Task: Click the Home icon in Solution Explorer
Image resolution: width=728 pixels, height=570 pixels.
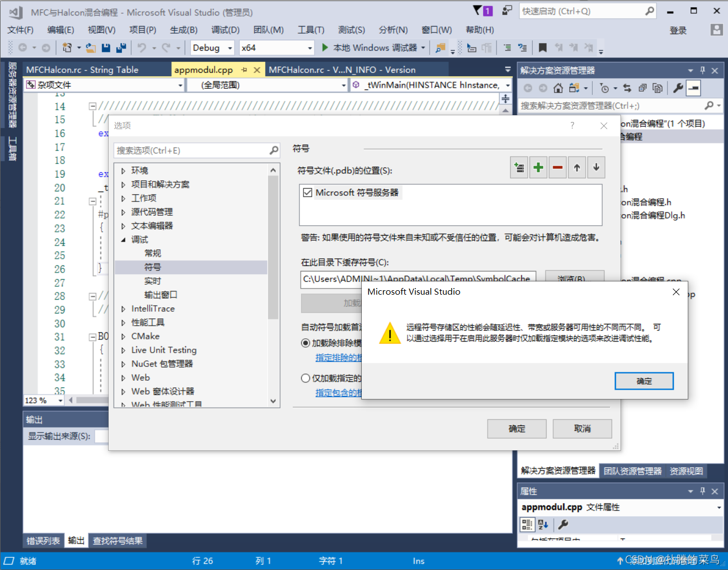Action: 558,88
